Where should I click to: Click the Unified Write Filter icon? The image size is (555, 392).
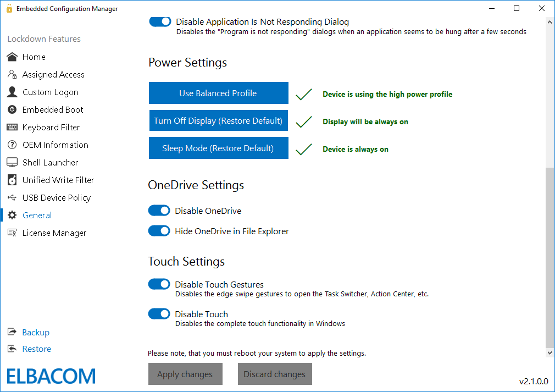[12, 180]
